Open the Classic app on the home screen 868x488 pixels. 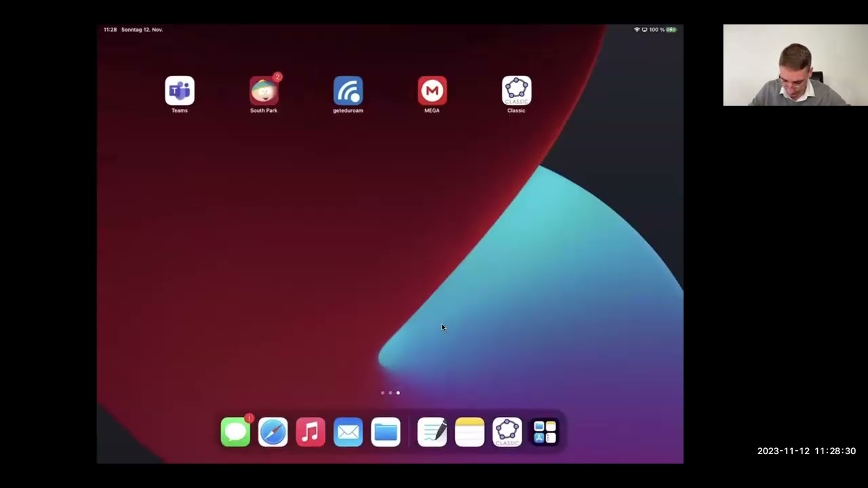[x=516, y=91]
